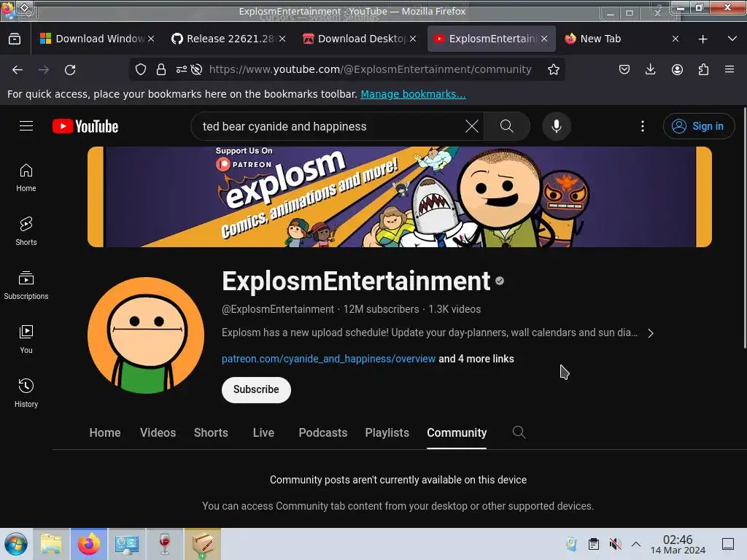Focus the Firefox URL address bar
This screenshot has height=560, width=747.
370,69
